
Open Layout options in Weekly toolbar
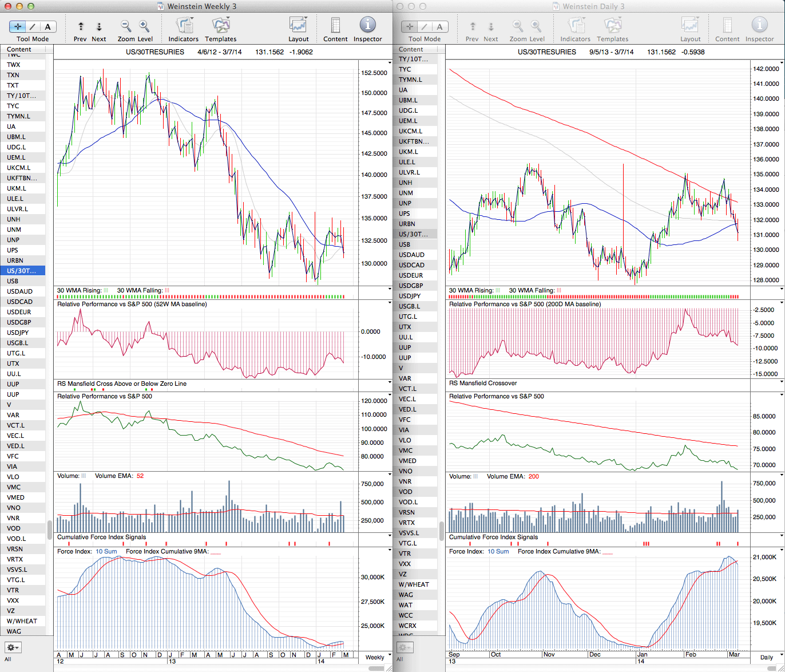pyautogui.click(x=298, y=26)
